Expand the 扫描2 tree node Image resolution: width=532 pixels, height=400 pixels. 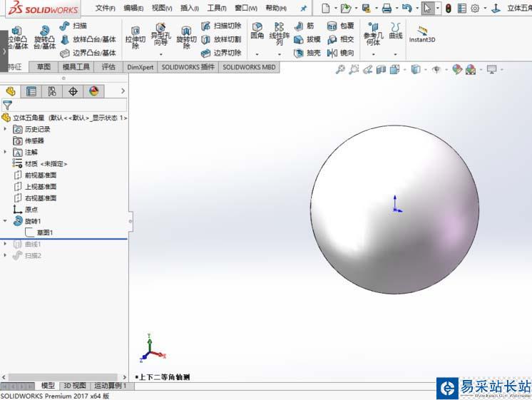5,255
